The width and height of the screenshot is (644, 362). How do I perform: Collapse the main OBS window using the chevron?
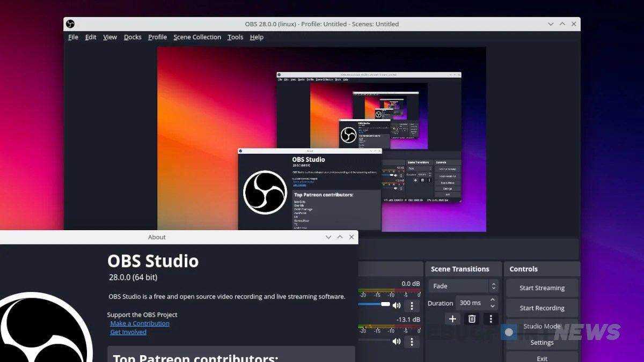[x=550, y=24]
